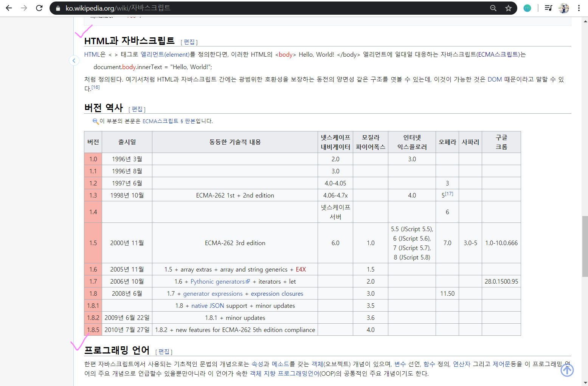This screenshot has height=386, width=588.
Task: Click Chrome cell 28.0.1500.95
Action: pos(501,281)
